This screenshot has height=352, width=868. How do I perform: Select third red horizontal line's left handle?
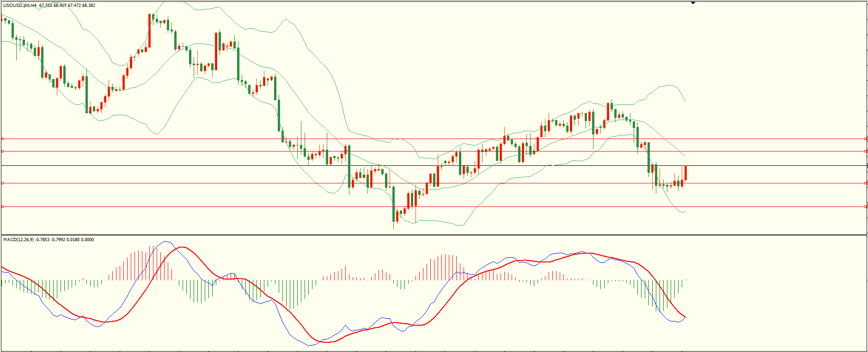(x=3, y=183)
